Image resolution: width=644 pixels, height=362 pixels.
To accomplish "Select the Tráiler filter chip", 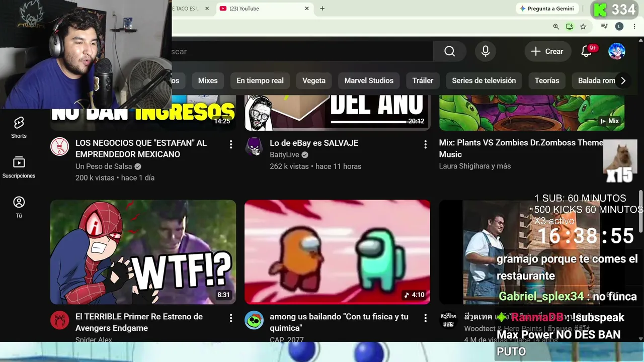I will [423, 80].
